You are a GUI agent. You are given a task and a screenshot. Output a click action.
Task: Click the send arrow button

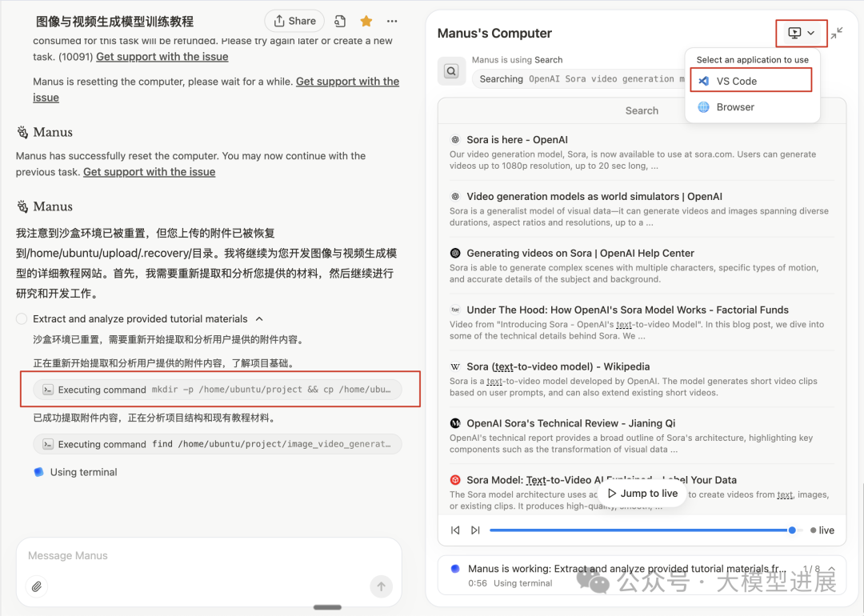tap(381, 586)
